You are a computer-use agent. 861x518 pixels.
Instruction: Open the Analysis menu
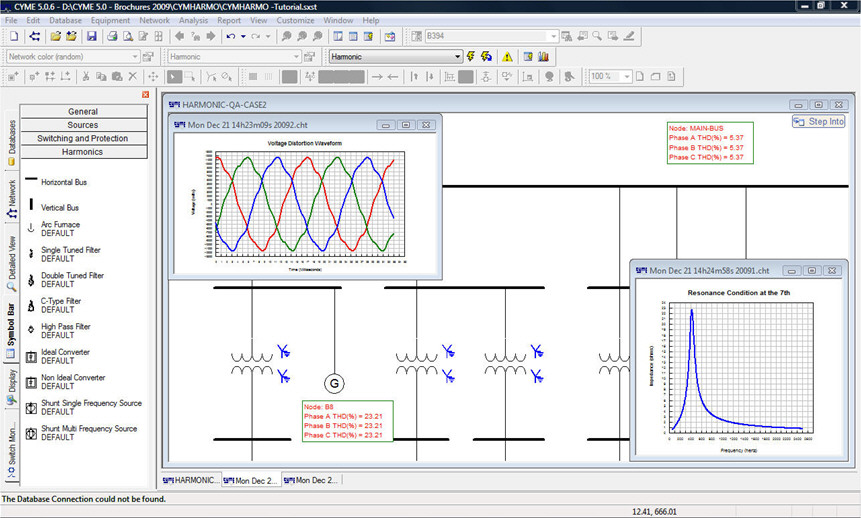point(193,20)
